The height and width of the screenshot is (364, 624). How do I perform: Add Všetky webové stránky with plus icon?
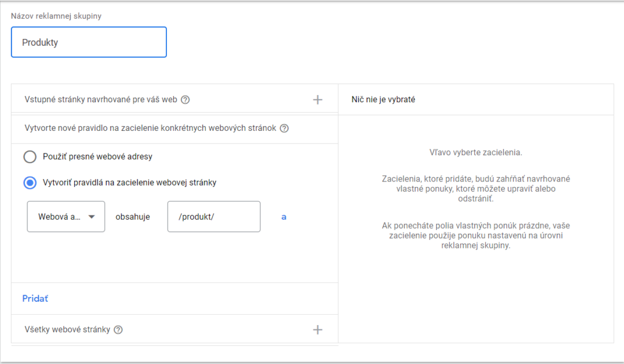point(317,330)
